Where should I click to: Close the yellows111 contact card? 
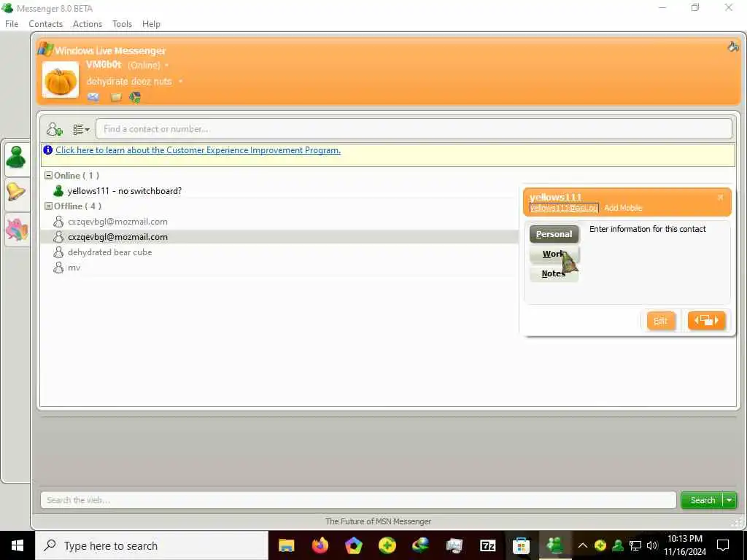pos(720,197)
